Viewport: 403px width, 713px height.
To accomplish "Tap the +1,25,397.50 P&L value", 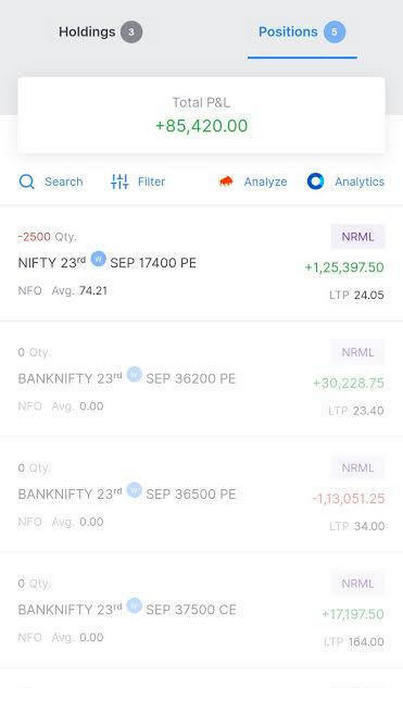I will point(344,267).
